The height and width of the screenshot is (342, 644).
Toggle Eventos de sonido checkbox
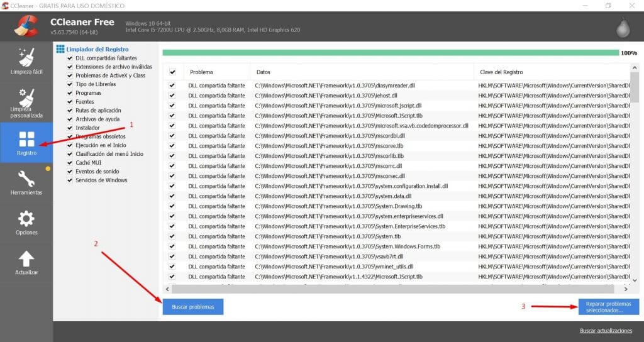[x=70, y=172]
